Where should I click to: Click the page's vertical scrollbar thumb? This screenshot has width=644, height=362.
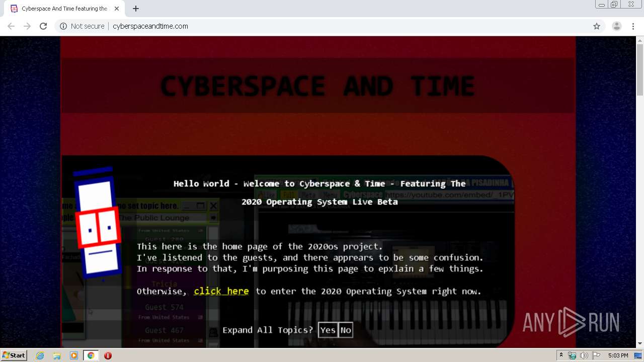point(640,70)
